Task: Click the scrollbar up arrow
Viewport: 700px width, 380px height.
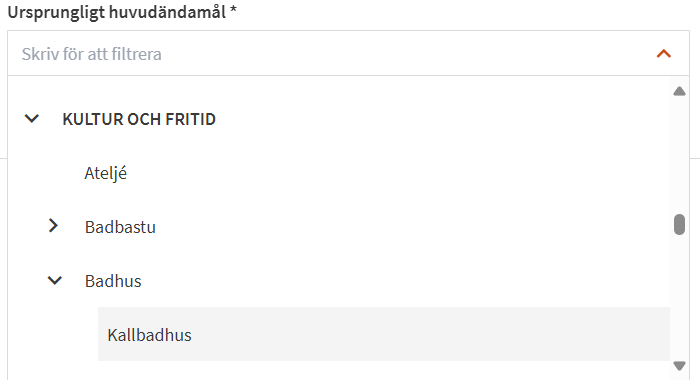Action: tap(679, 92)
